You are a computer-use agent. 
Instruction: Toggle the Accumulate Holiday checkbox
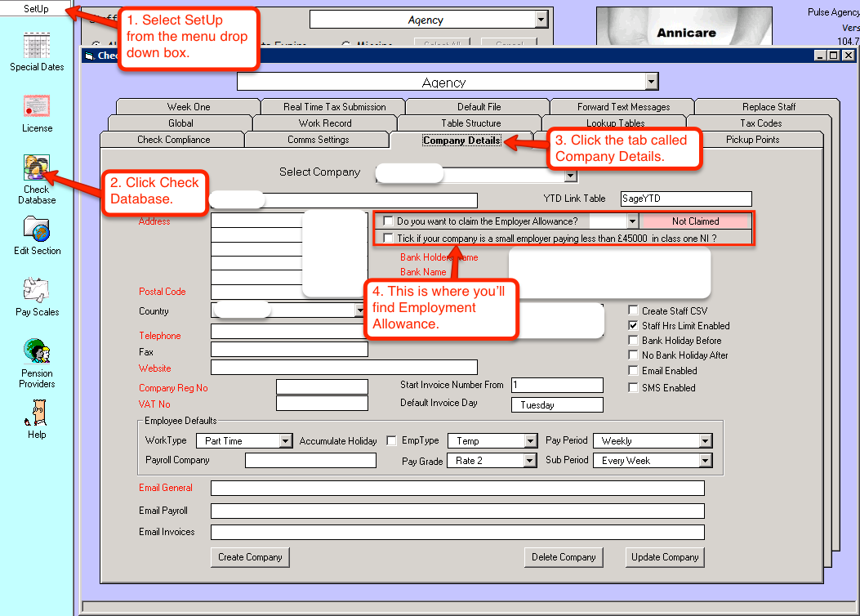[x=391, y=441]
